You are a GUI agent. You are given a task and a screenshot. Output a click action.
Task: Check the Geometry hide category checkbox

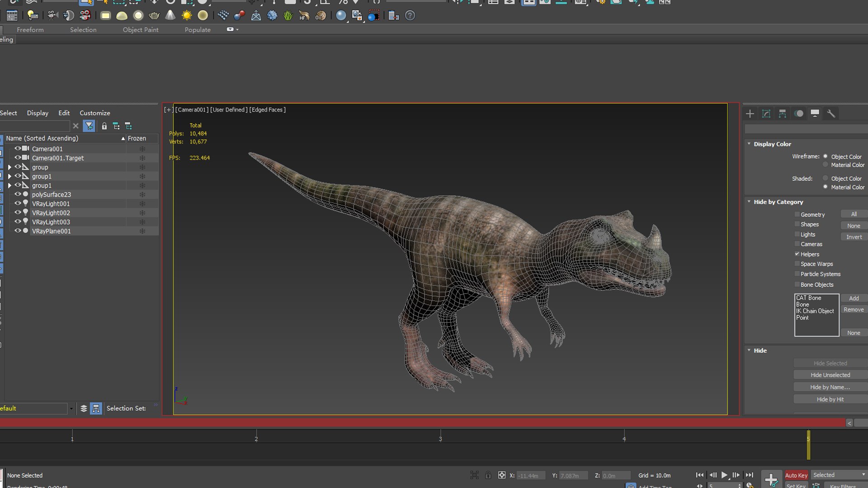click(x=797, y=214)
